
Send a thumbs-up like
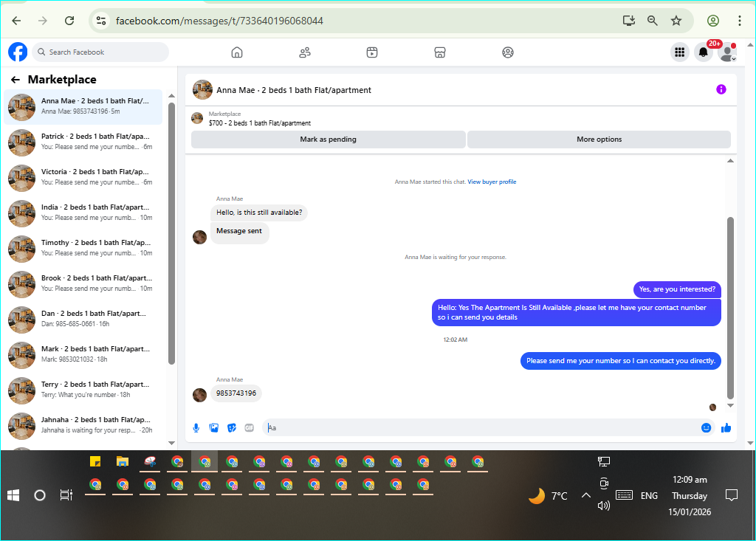[726, 427]
